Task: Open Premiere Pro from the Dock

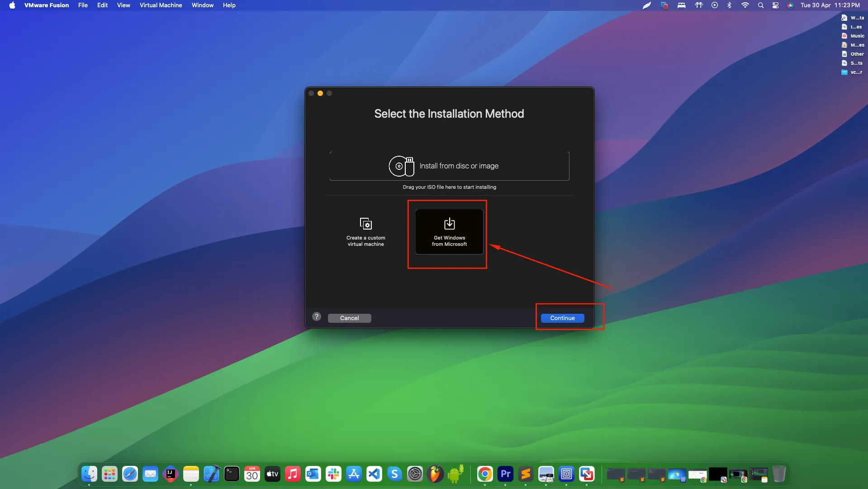Action: click(x=505, y=474)
